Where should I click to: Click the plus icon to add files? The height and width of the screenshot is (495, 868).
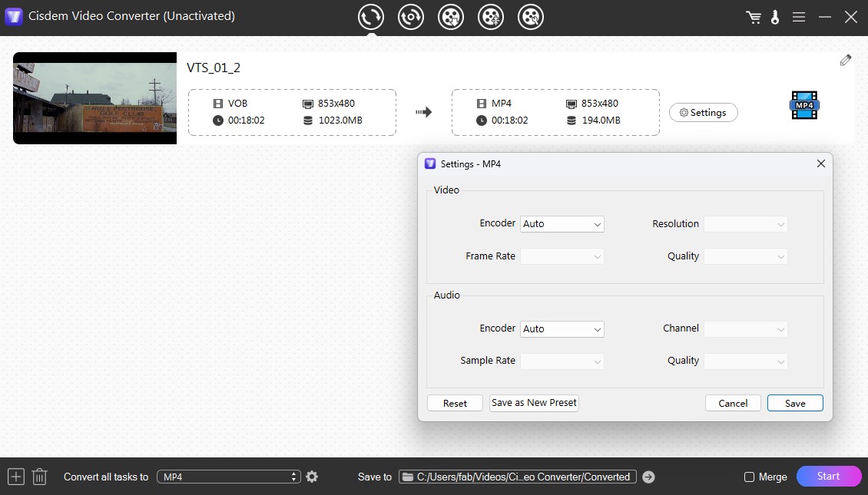[15, 476]
